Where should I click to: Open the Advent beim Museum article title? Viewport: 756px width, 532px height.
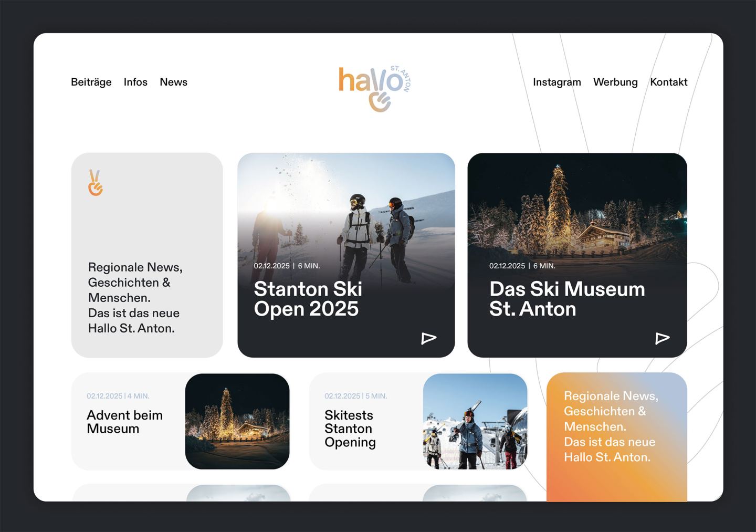click(125, 422)
